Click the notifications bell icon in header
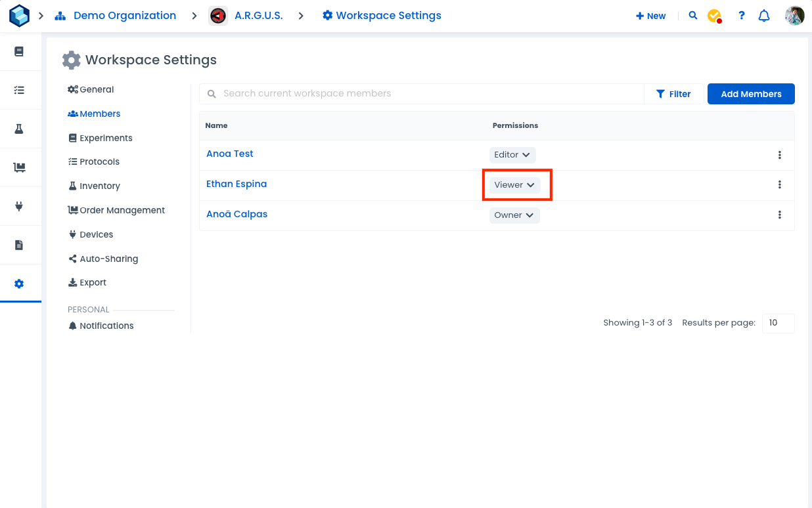The height and width of the screenshot is (508, 812). (x=764, y=16)
